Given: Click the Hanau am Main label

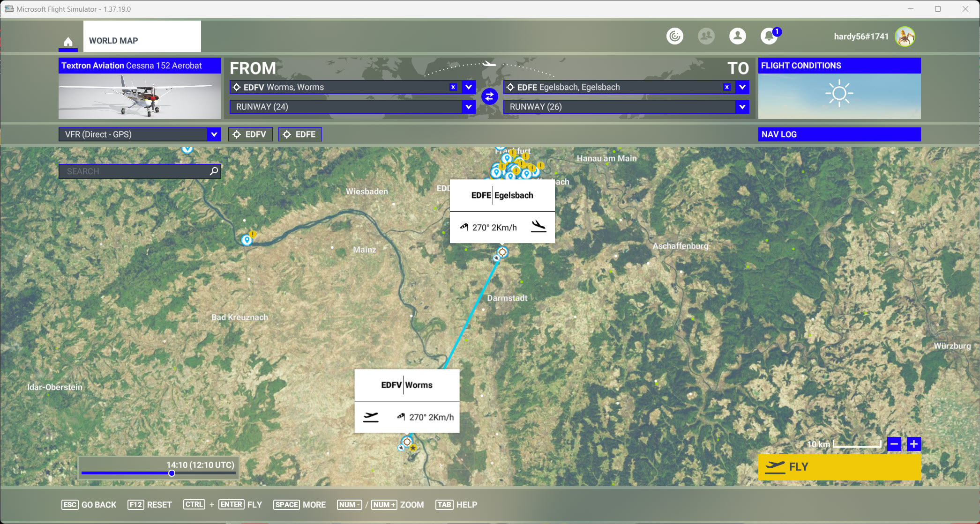Looking at the screenshot, I should [606, 158].
